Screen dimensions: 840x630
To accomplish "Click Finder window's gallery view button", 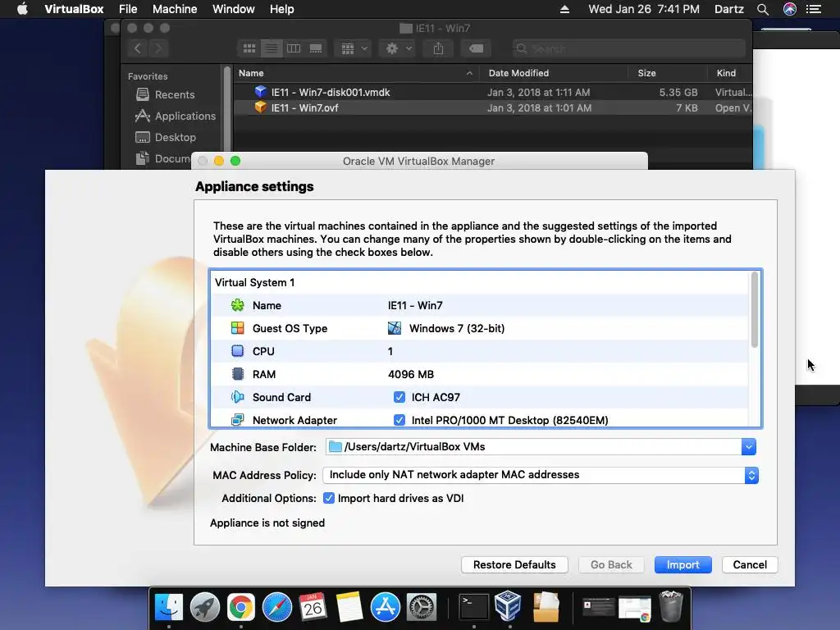I will tap(316, 48).
